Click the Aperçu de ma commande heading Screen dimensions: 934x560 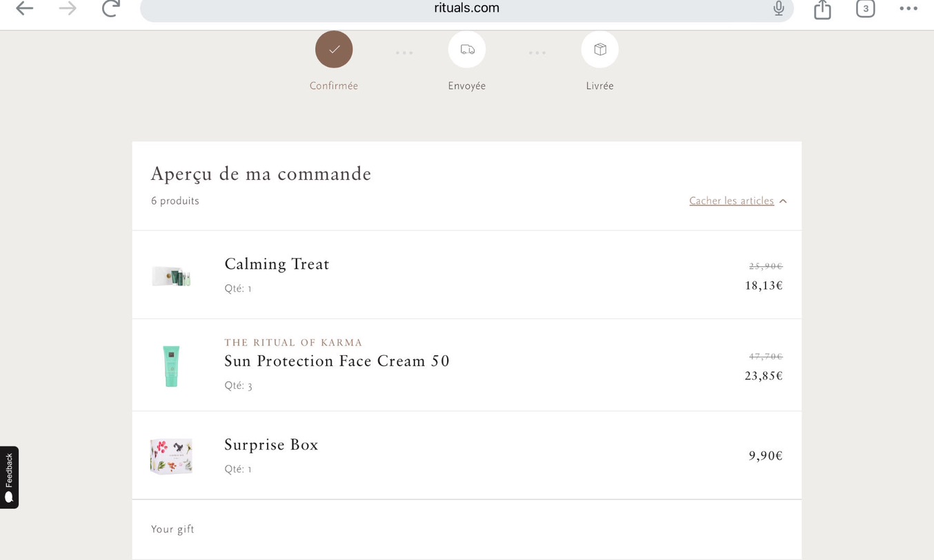[x=261, y=174]
